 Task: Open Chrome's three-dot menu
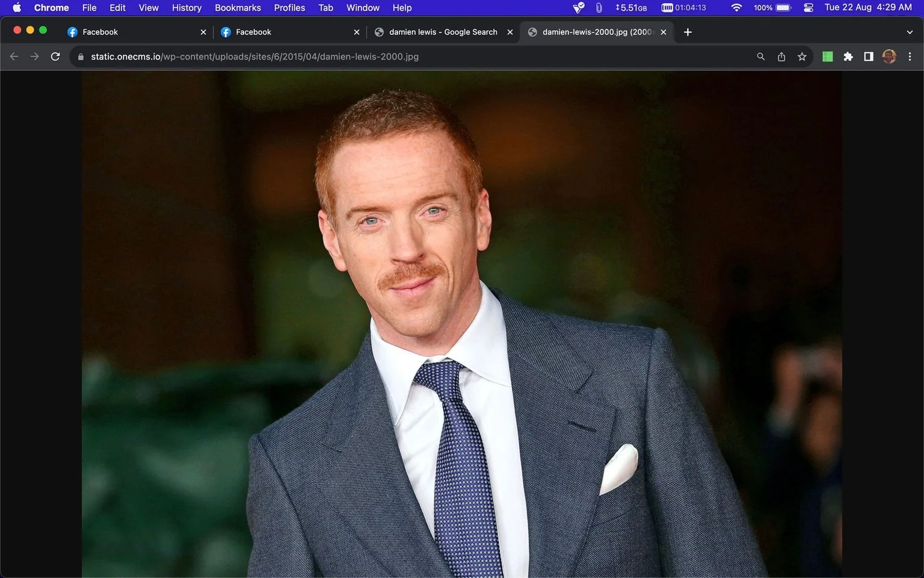[910, 57]
